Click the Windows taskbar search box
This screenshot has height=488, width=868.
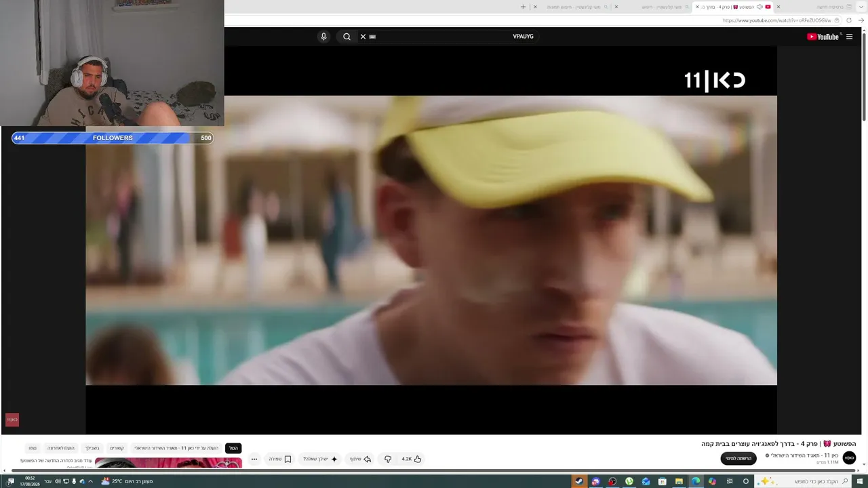pyautogui.click(x=803, y=481)
